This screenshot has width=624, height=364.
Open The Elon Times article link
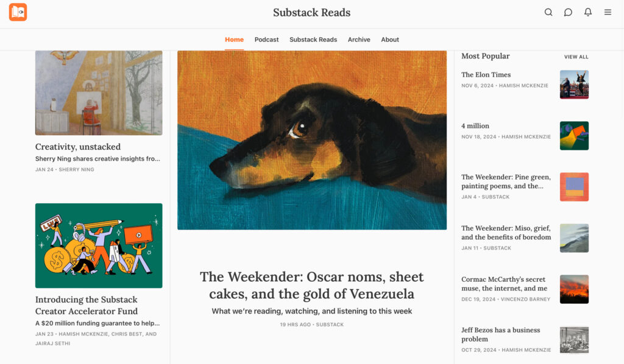486,75
